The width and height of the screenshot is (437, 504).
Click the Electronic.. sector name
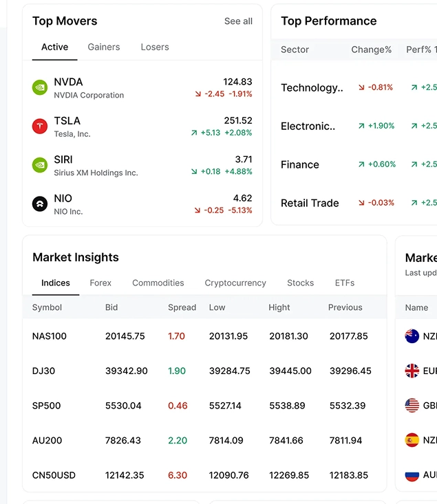pos(308,126)
